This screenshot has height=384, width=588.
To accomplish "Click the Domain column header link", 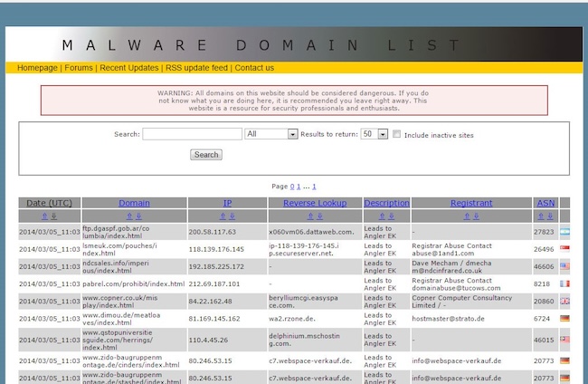I will (x=134, y=203).
